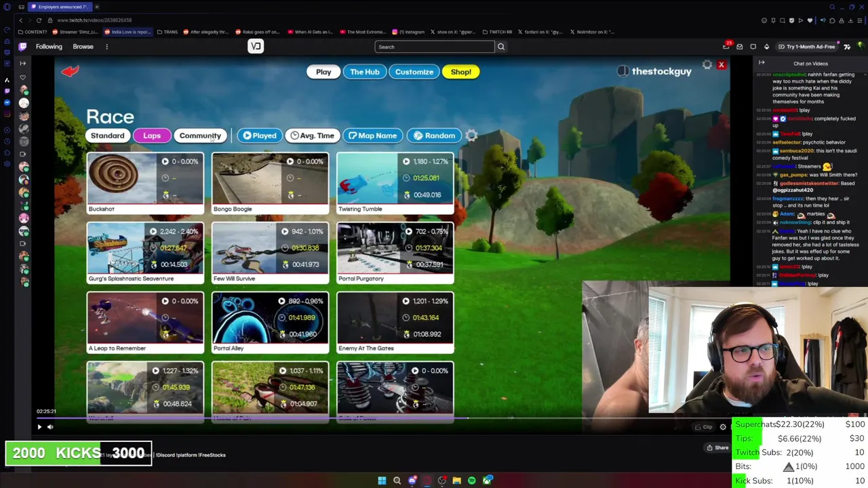The image size is (868, 488).
Task: Sort maps by Played
Action: [260, 136]
